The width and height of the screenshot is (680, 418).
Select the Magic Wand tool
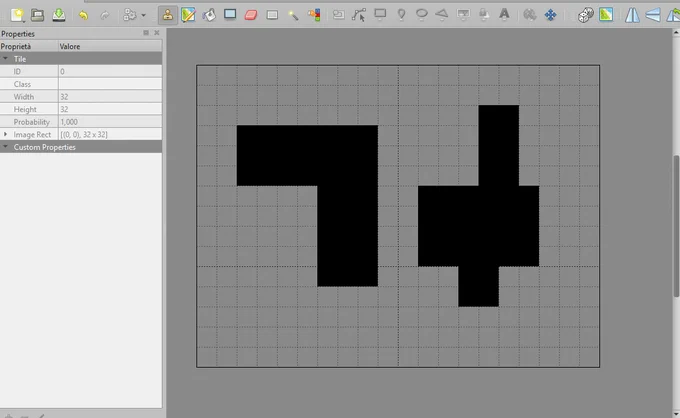tap(293, 16)
